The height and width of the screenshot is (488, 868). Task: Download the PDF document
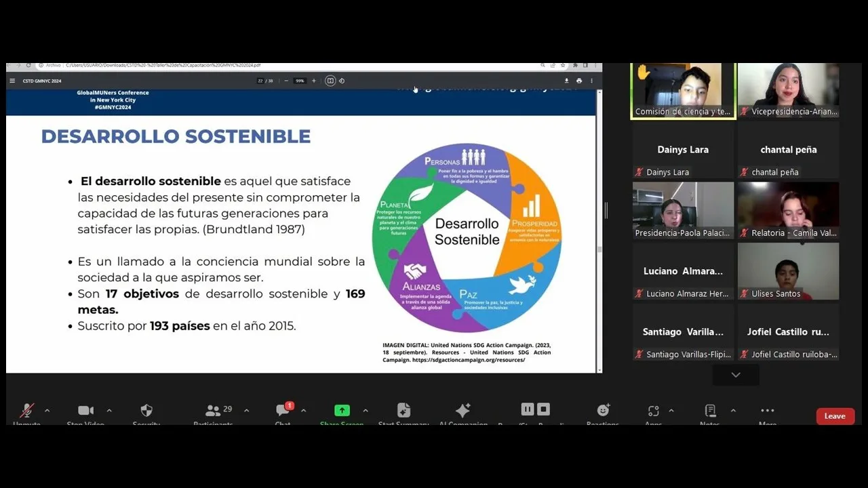click(566, 81)
